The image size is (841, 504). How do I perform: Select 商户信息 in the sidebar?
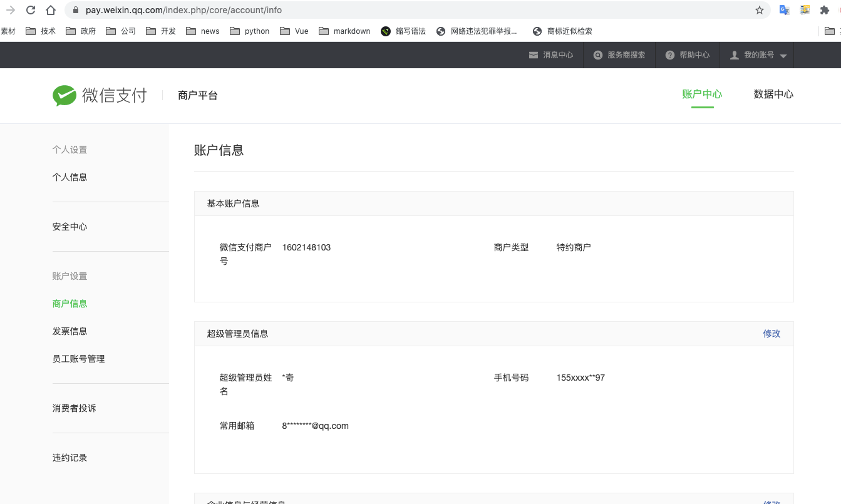70,304
